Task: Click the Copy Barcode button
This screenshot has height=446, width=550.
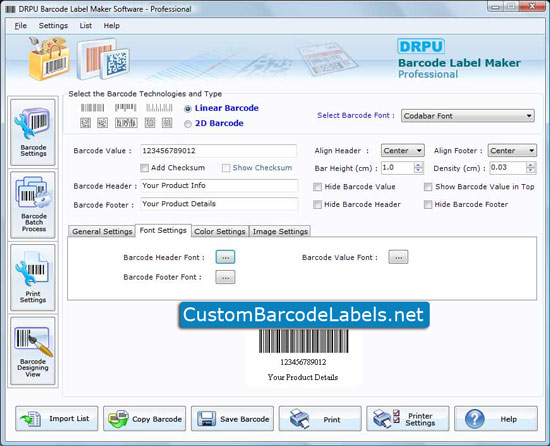Action: pyautogui.click(x=145, y=418)
